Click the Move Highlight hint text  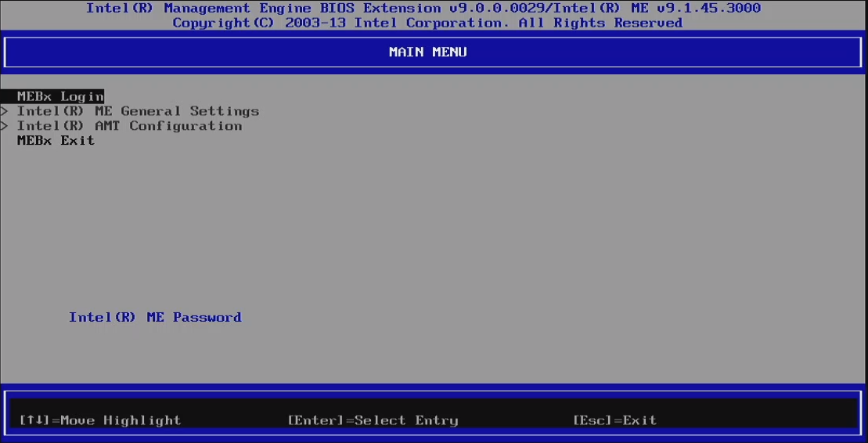pyautogui.click(x=120, y=420)
